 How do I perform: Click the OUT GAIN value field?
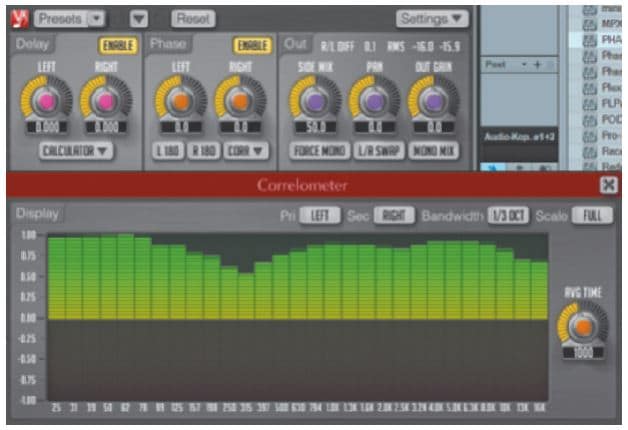434,127
